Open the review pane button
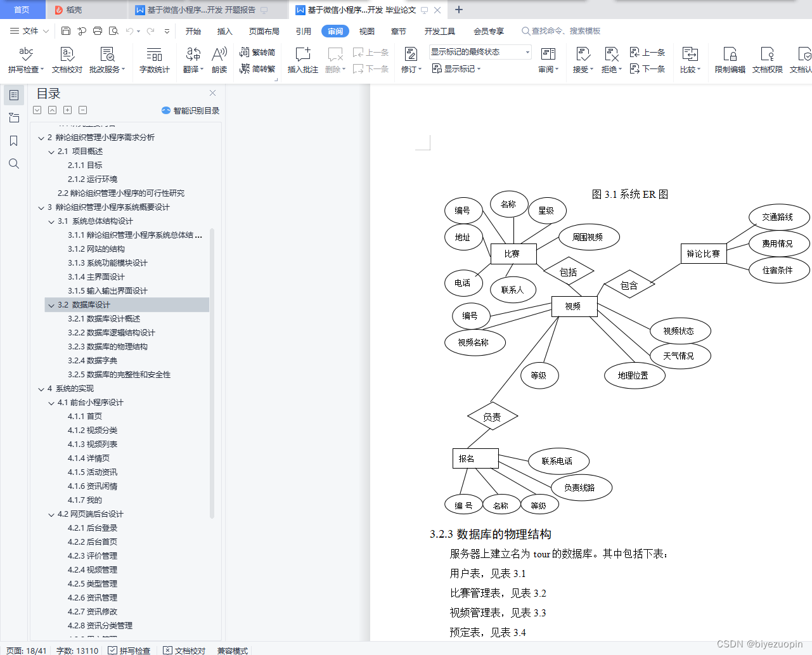This screenshot has width=812, height=655. click(x=548, y=60)
